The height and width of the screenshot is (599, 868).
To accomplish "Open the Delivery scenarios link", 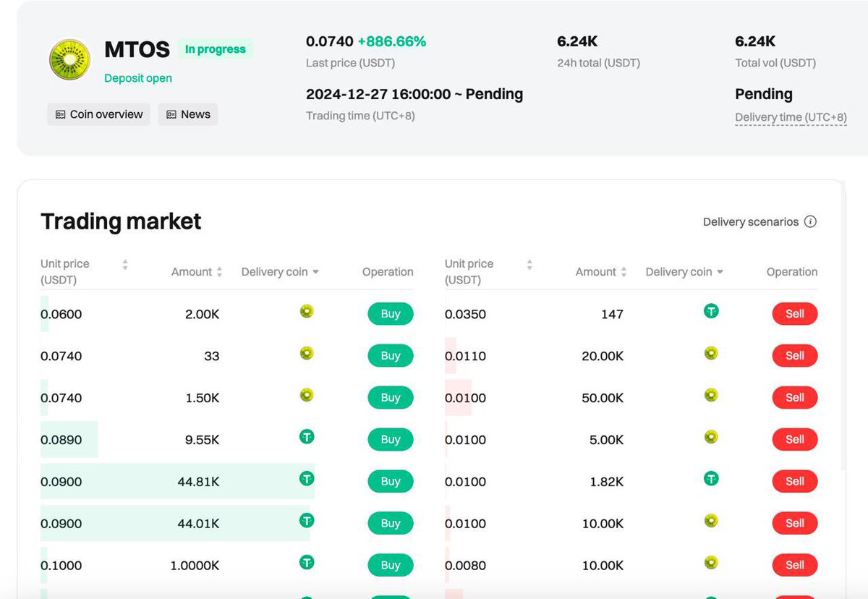I will pyautogui.click(x=751, y=221).
